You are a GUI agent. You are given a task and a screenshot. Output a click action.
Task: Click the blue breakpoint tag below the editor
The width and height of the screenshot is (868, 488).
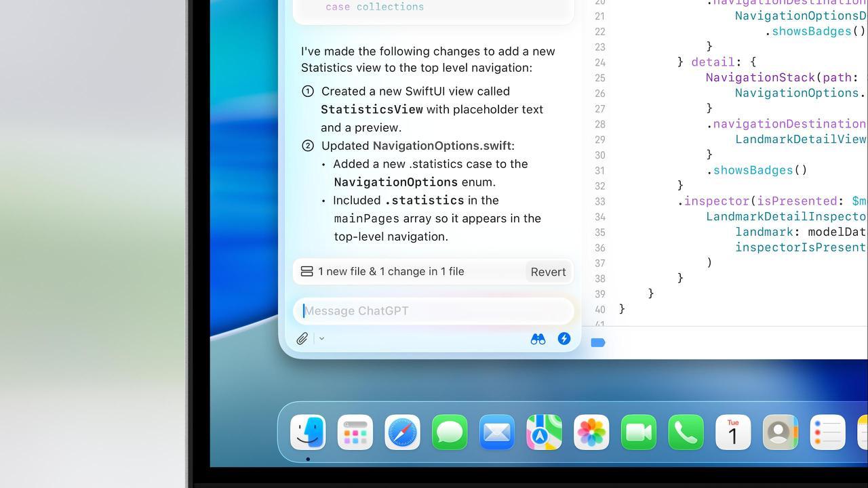click(598, 342)
